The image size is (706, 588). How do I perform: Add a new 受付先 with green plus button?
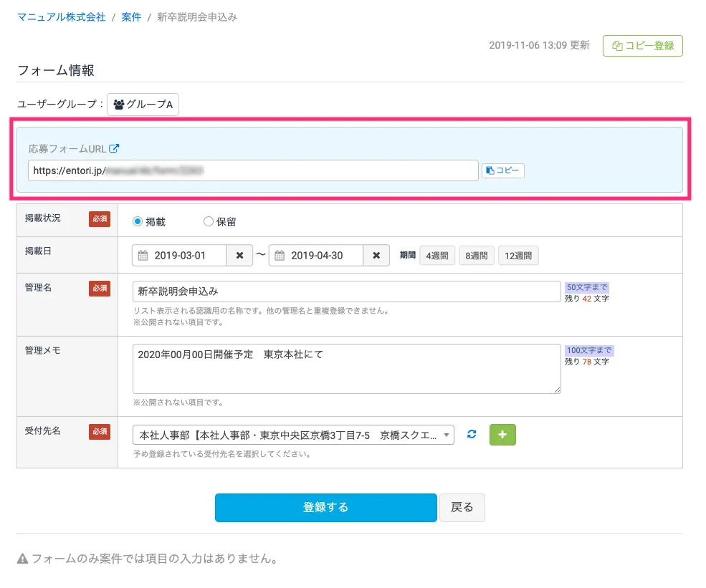(502, 435)
